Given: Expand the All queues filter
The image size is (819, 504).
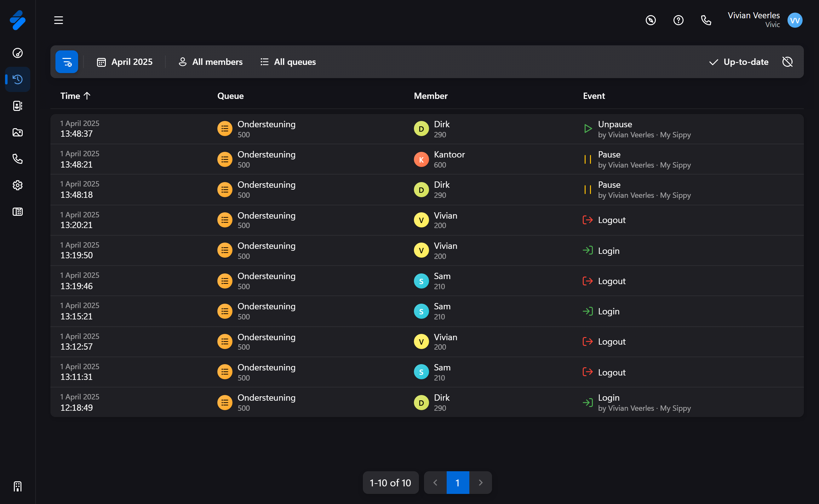Looking at the screenshot, I should coord(288,62).
